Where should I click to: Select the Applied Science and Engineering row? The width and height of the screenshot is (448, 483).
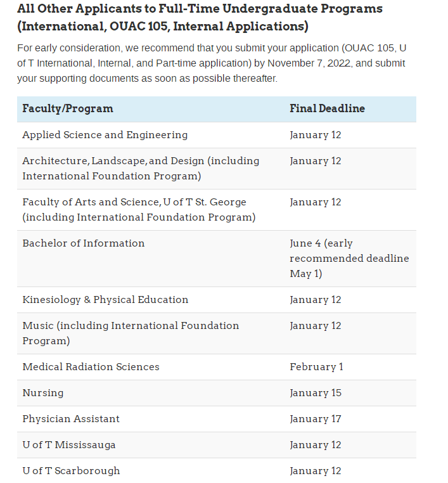105,135
